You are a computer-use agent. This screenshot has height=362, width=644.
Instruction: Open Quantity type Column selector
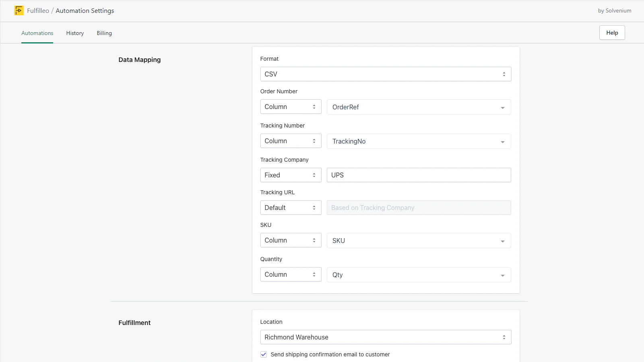[291, 274]
